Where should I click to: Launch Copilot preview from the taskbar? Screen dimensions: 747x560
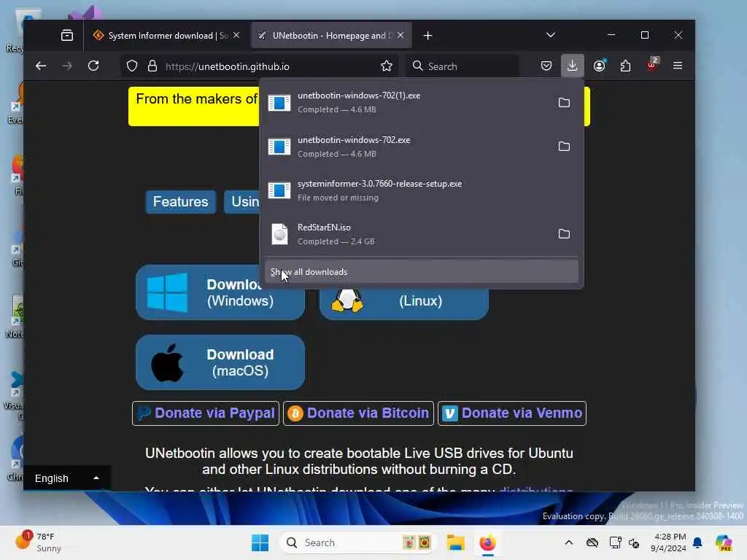pos(724,542)
